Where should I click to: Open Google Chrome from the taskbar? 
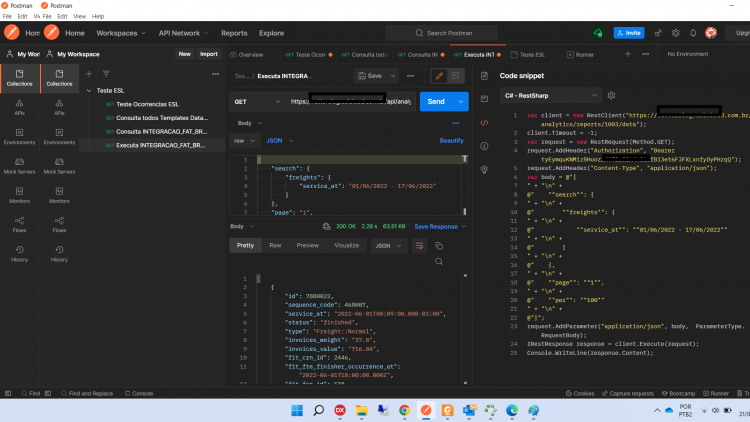404,411
